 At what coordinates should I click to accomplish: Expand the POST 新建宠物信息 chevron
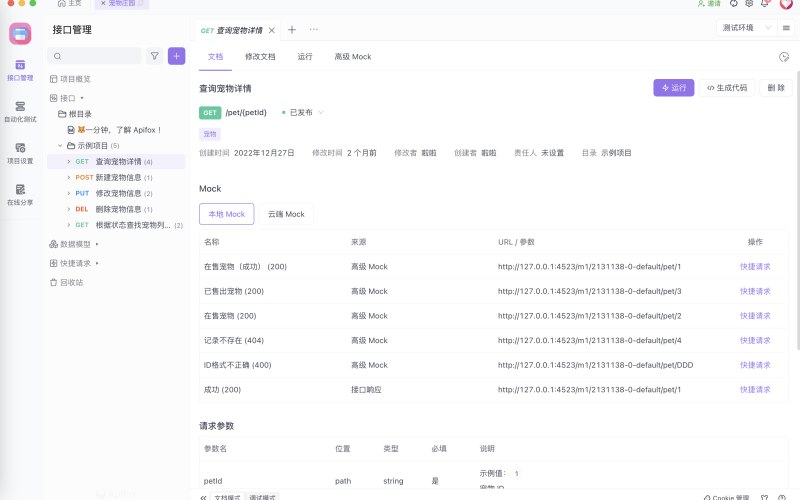pos(69,177)
